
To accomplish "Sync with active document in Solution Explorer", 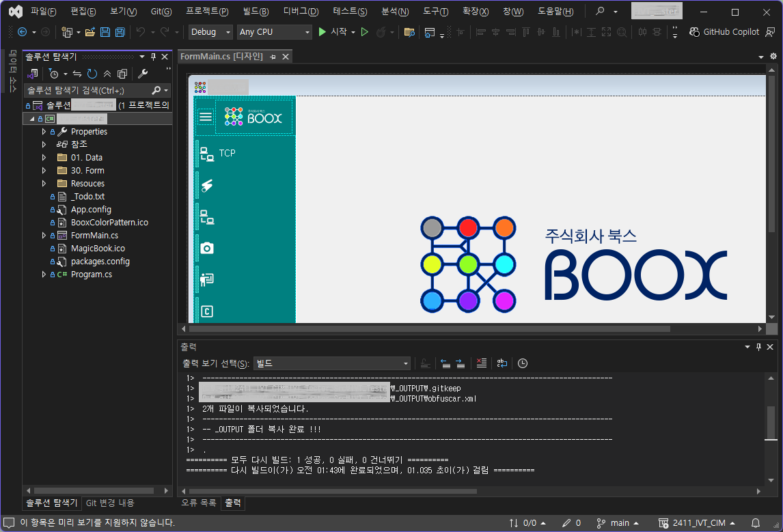I will (77, 74).
